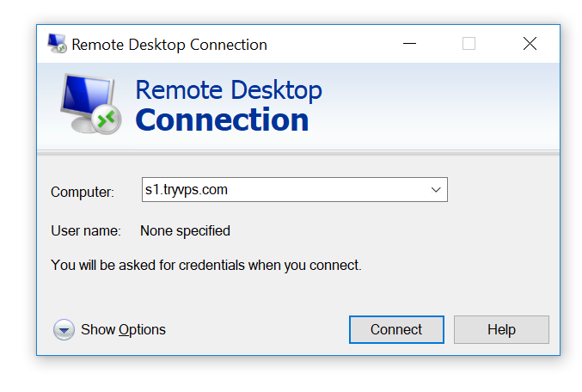Click the "Remote Desktop" banner heading
This screenshot has width=582, height=392.
(x=229, y=90)
